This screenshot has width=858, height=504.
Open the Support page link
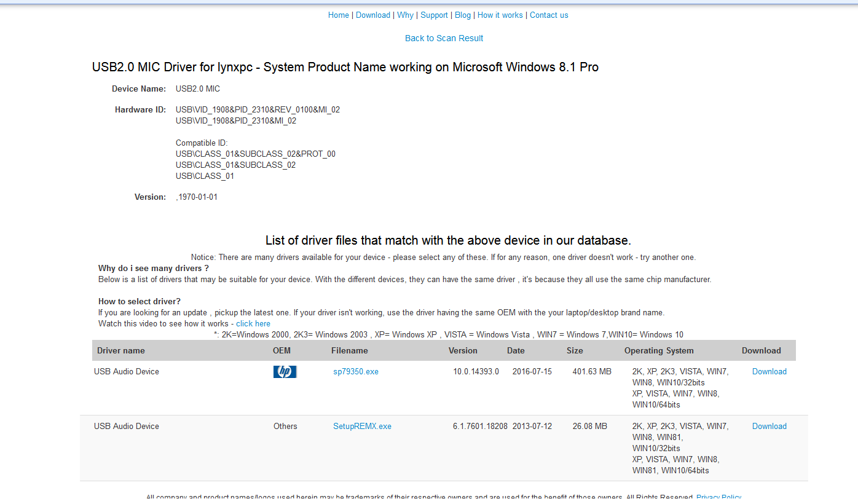click(434, 15)
